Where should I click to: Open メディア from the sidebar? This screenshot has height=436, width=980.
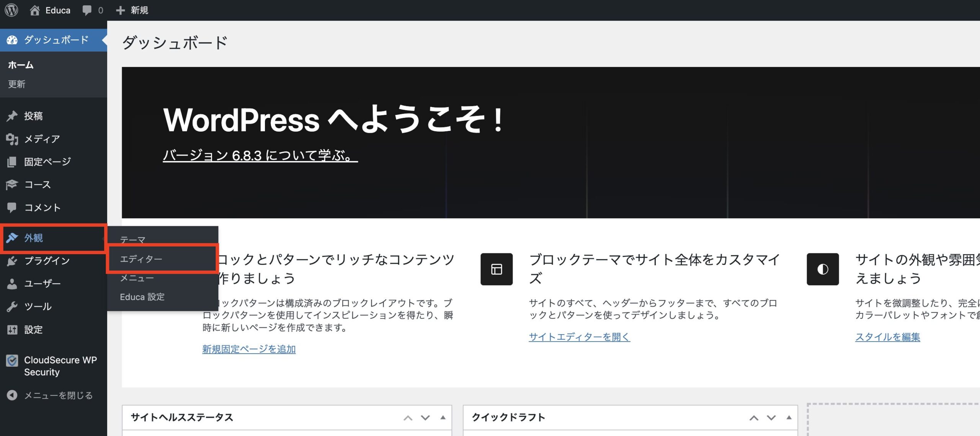click(42, 139)
